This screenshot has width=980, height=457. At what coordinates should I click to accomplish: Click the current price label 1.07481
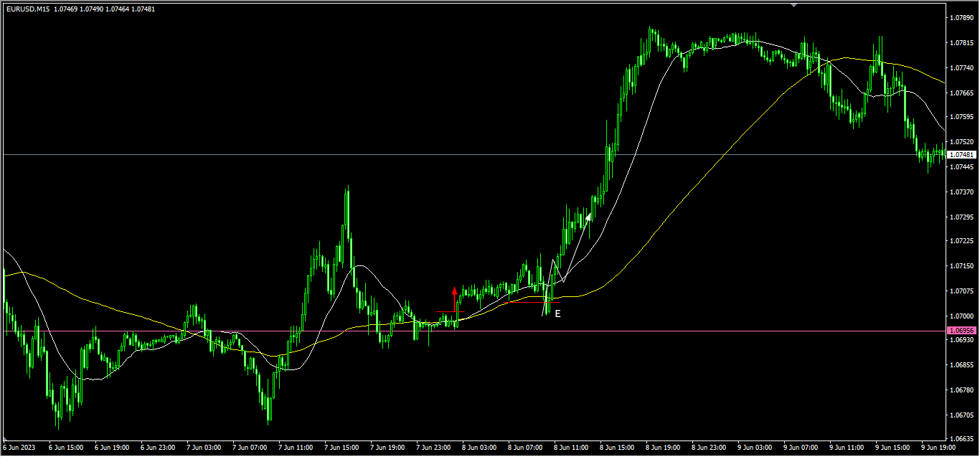point(961,155)
